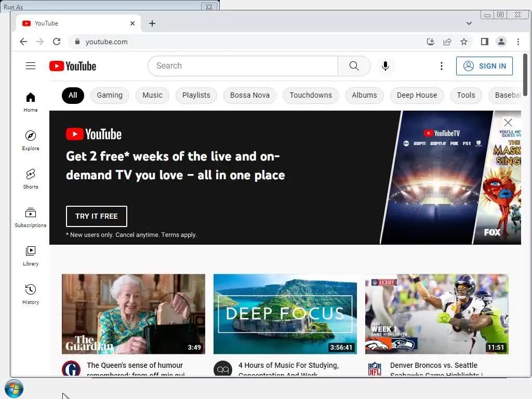This screenshot has width=532, height=399.
Task: Open the Deep Focus video channel avatar
Action: pyautogui.click(x=223, y=368)
